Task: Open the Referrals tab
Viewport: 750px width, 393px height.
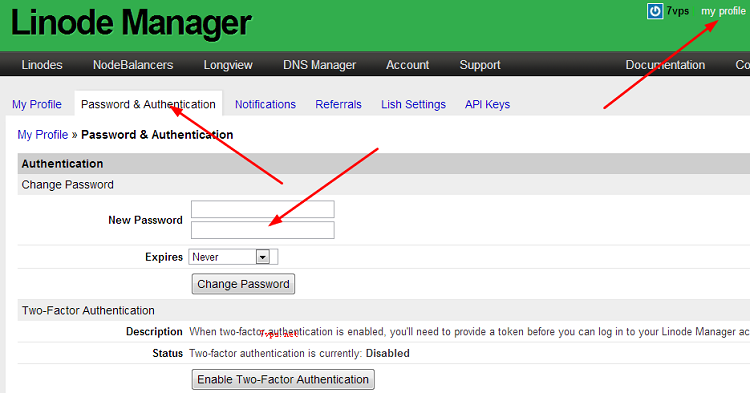Action: [338, 104]
